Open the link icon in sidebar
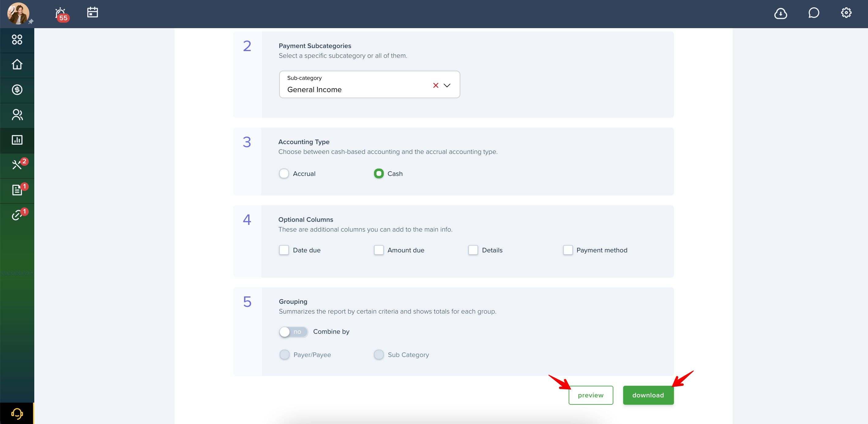This screenshot has width=868, height=424. point(17,215)
